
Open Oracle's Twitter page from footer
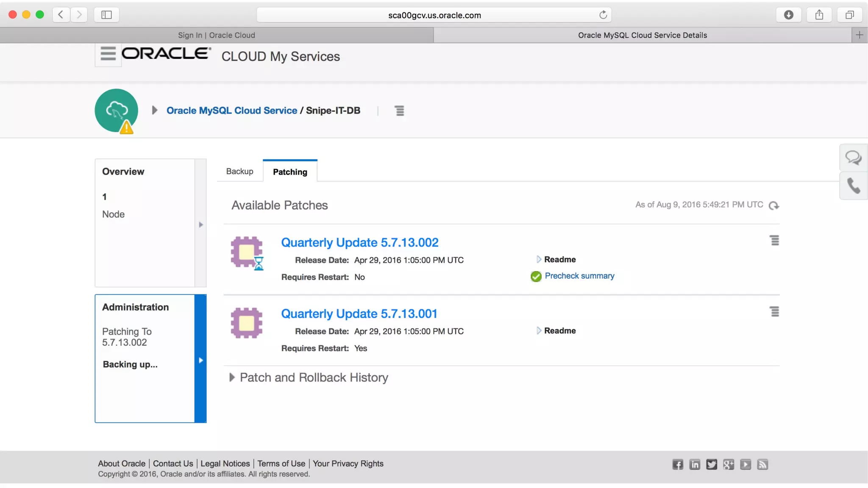click(x=711, y=464)
